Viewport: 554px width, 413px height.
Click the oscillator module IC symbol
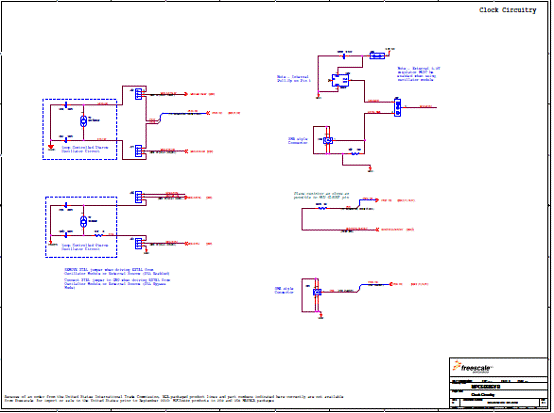coord(341,81)
